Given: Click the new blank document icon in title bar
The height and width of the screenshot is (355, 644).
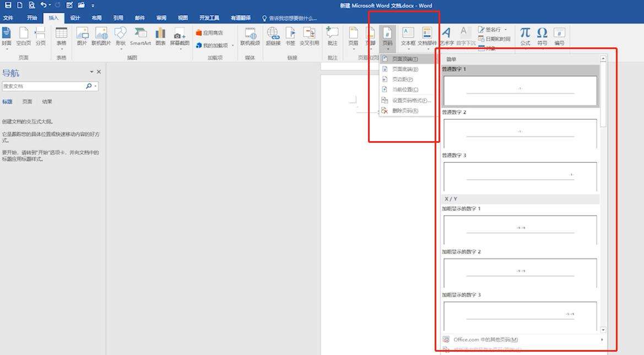Looking at the screenshot, I should [x=19, y=6].
